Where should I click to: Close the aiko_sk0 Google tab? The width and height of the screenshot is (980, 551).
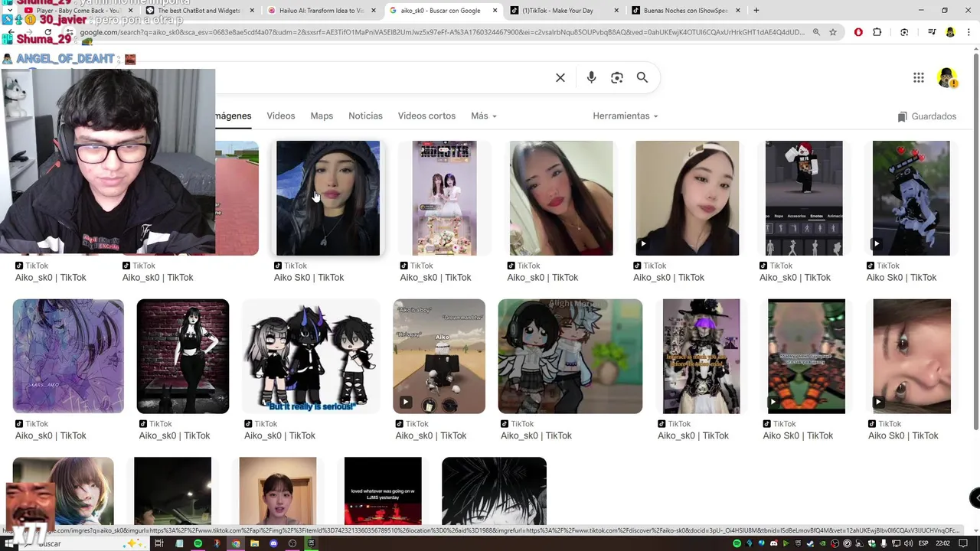point(495,11)
